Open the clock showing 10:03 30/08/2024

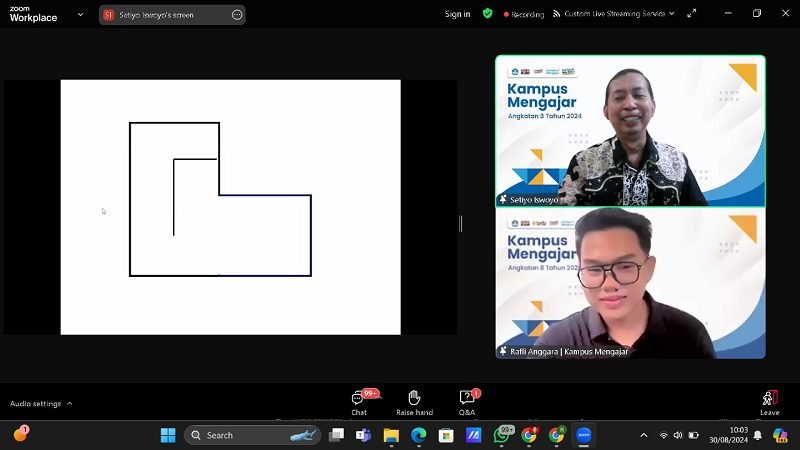pos(729,435)
